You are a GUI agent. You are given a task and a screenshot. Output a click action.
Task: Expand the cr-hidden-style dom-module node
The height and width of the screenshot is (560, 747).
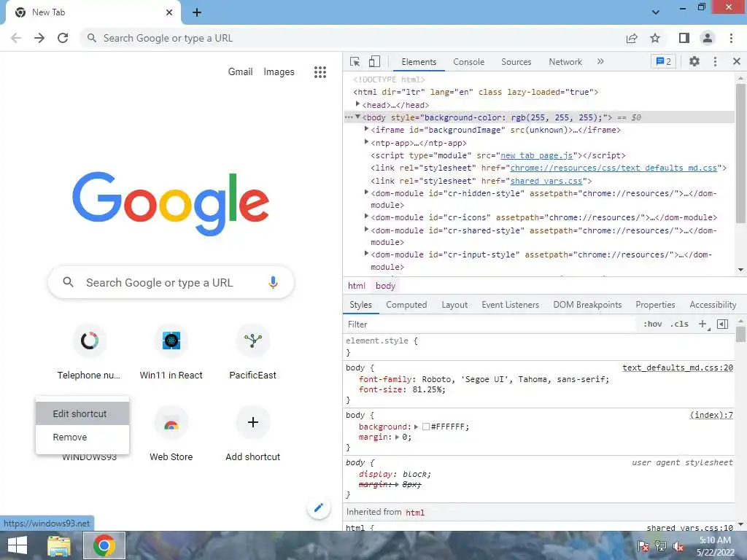coord(366,192)
